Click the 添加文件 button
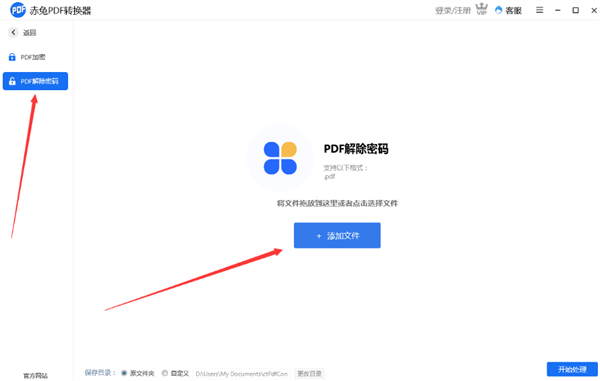 coord(337,235)
